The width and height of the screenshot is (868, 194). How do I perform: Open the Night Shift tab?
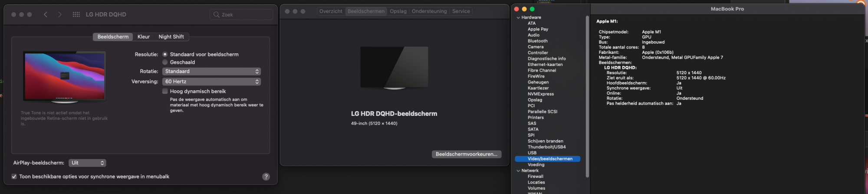pos(171,37)
